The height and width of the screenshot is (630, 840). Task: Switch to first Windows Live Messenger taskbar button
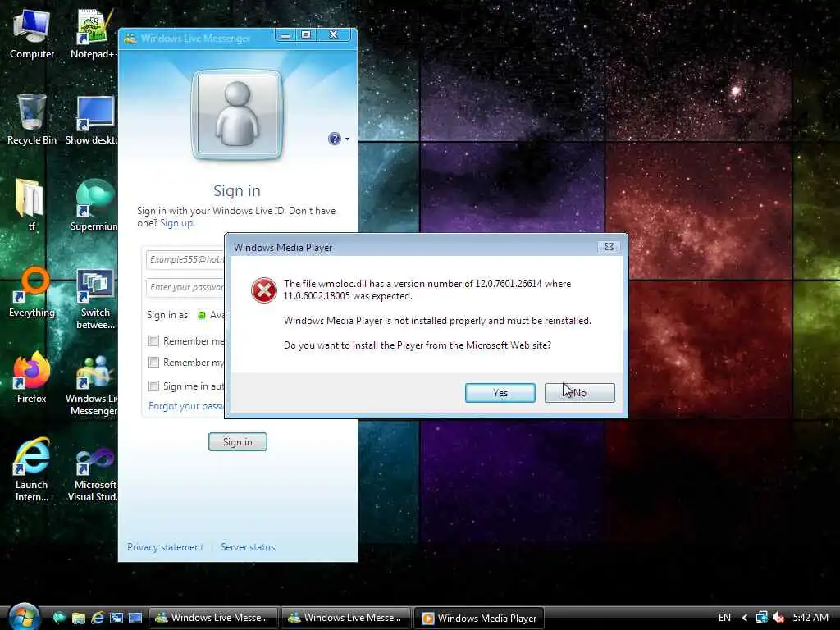point(212,618)
